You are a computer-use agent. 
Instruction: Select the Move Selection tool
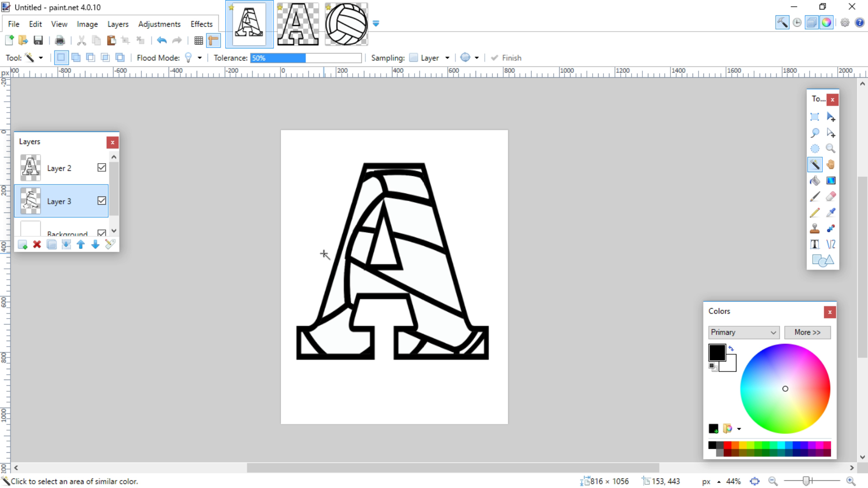click(x=831, y=133)
